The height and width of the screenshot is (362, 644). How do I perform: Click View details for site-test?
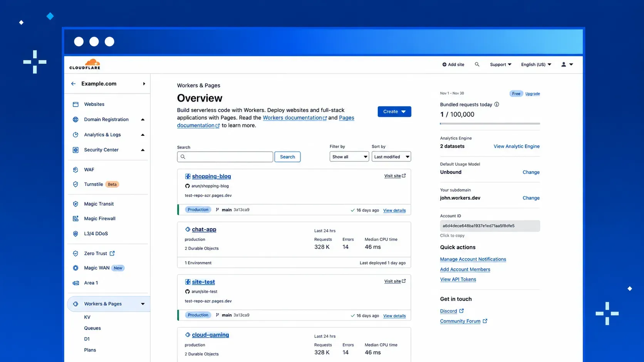click(394, 316)
